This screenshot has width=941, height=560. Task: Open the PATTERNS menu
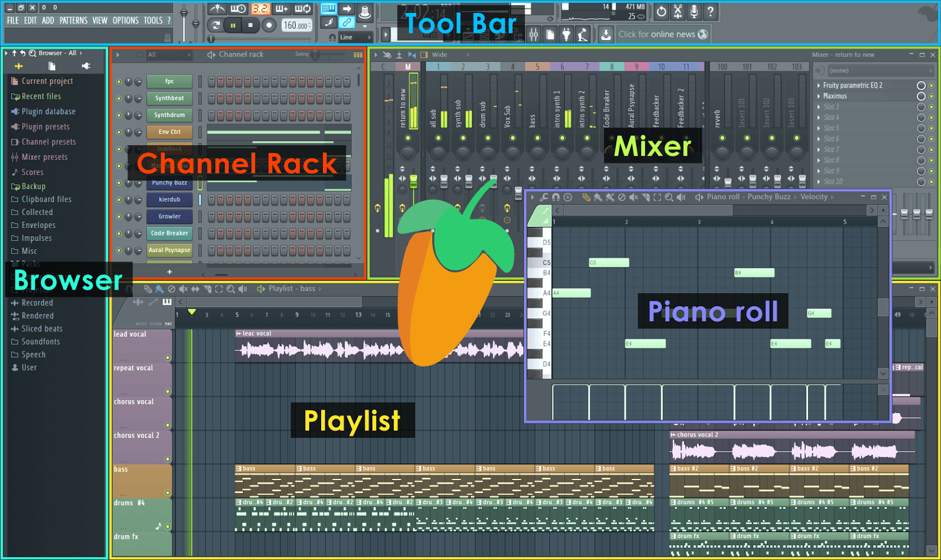[x=74, y=21]
